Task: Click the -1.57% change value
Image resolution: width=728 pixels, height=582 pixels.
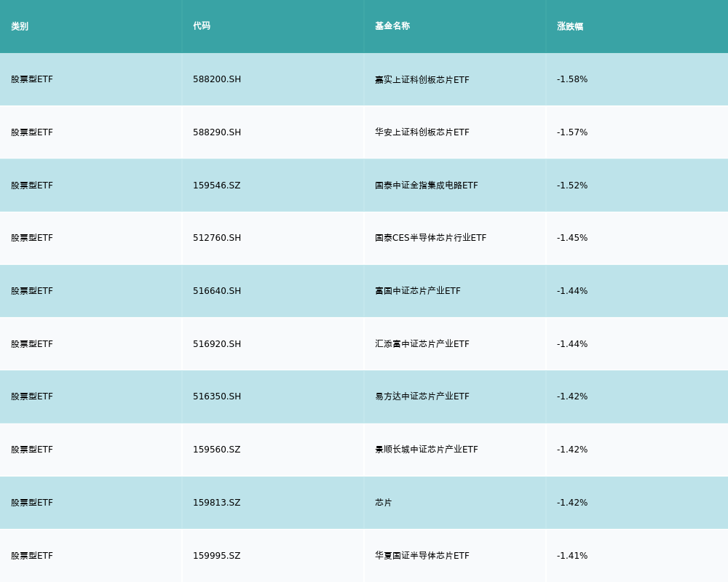Action: click(x=572, y=132)
